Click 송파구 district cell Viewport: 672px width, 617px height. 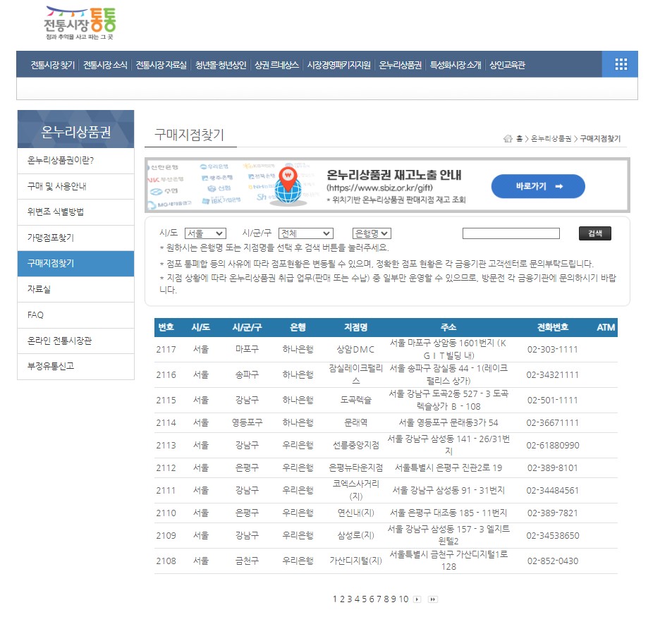point(247,374)
